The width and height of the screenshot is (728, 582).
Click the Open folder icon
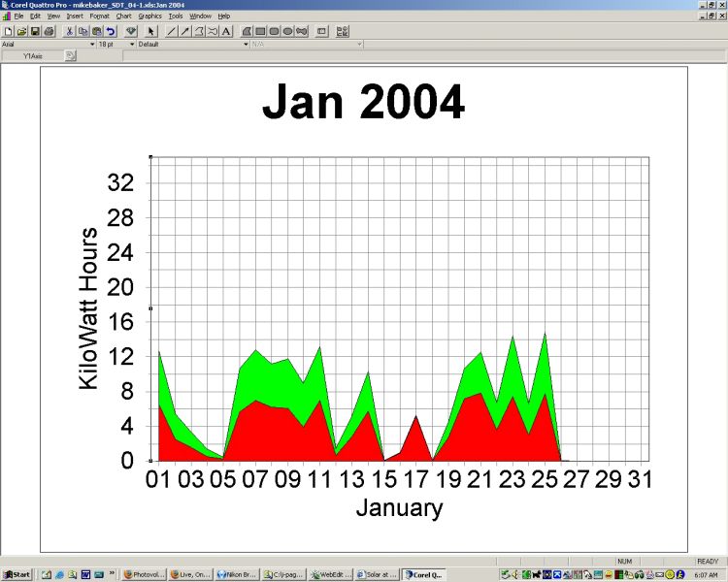point(21,31)
